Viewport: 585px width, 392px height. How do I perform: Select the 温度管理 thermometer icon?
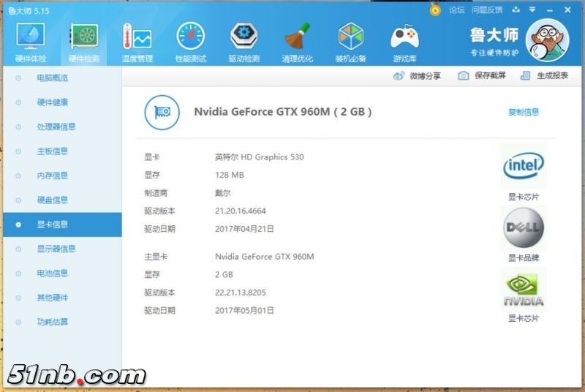point(137,42)
